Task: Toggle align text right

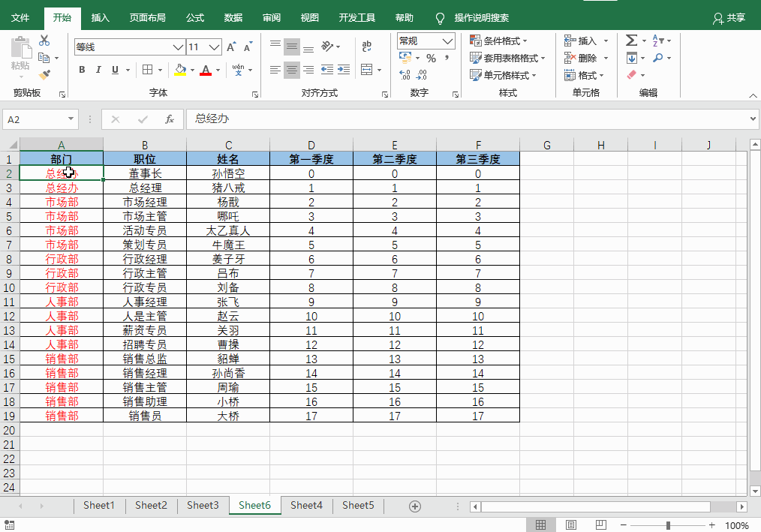Action: click(308, 70)
